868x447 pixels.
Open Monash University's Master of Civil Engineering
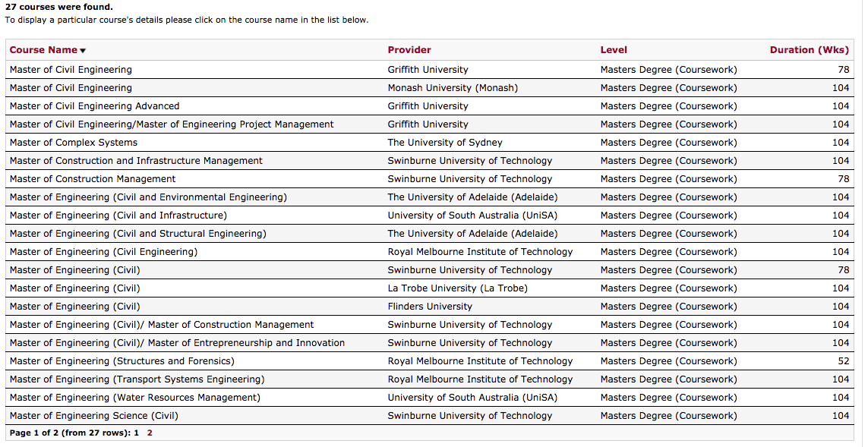click(x=71, y=88)
